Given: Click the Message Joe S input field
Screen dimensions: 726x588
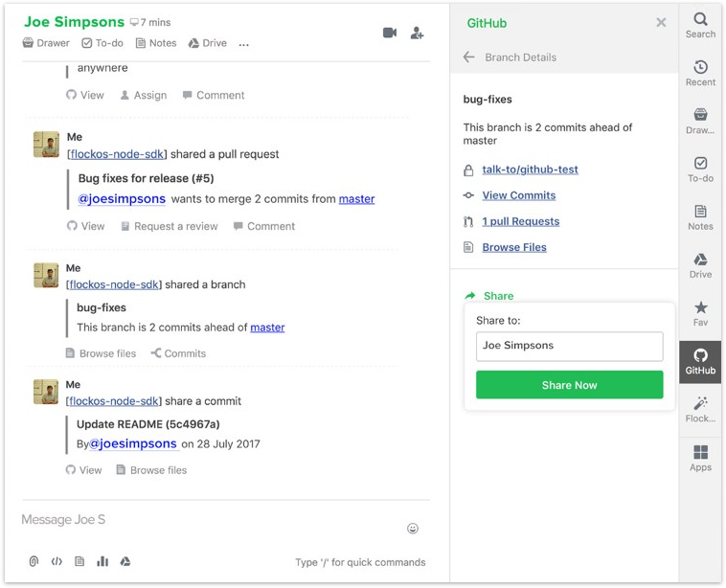Looking at the screenshot, I should click(209, 520).
